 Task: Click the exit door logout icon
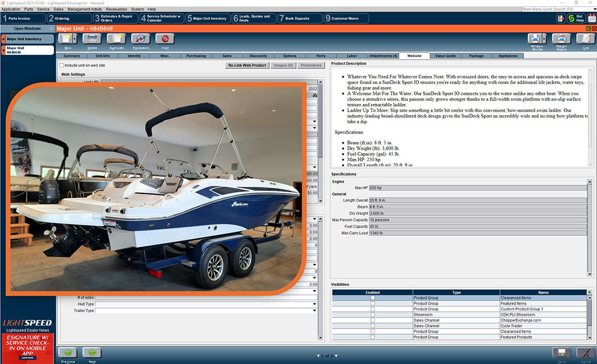coord(560,18)
